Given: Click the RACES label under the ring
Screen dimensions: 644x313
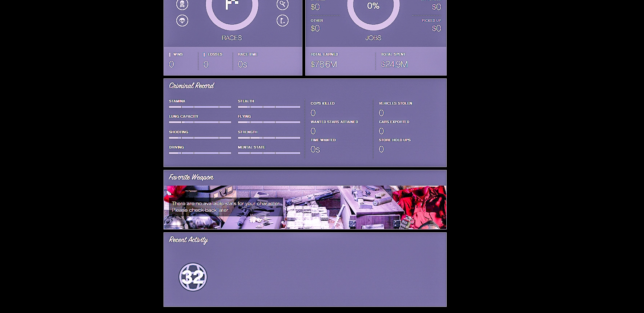Looking at the screenshot, I should (x=232, y=38).
